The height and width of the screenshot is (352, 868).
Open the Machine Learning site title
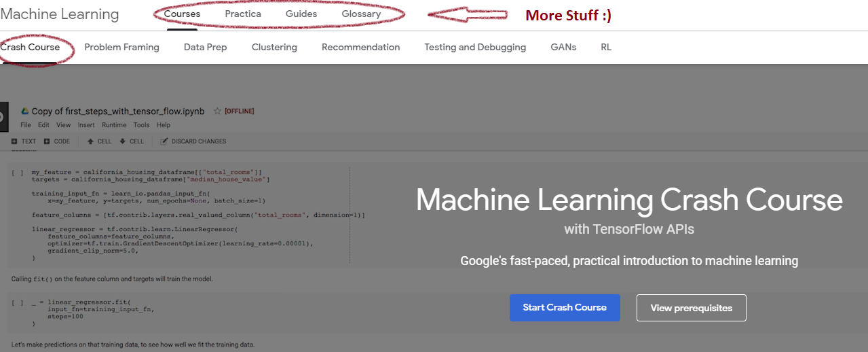(60, 14)
